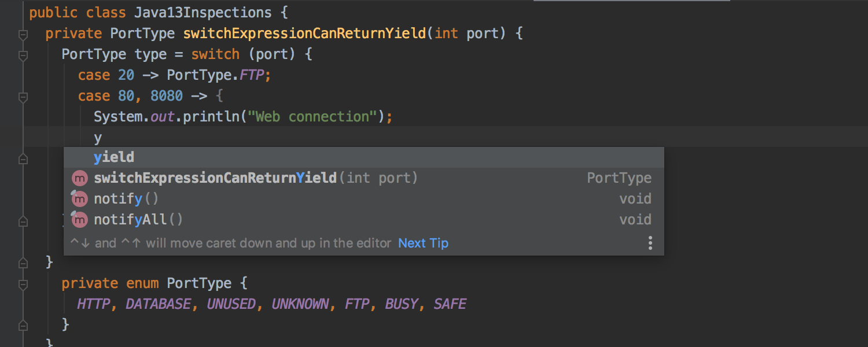Image resolution: width=868 pixels, height=347 pixels.
Task: Click the PortType return type in the popup
Action: click(x=619, y=178)
